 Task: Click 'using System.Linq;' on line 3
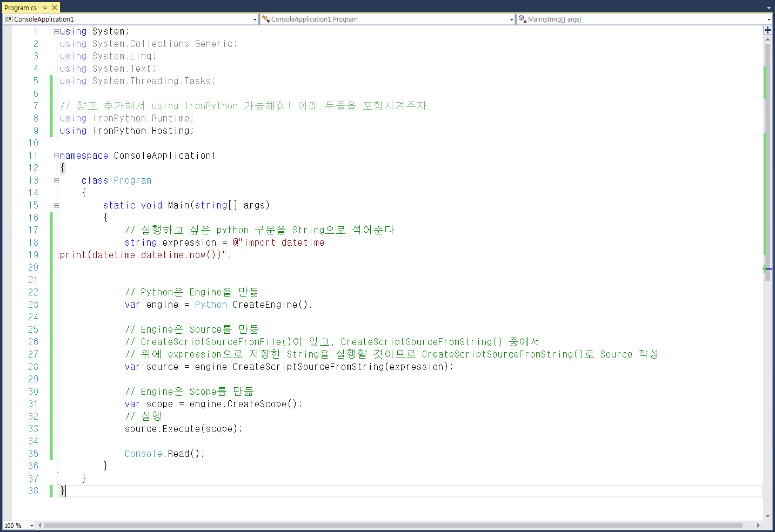[x=108, y=56]
